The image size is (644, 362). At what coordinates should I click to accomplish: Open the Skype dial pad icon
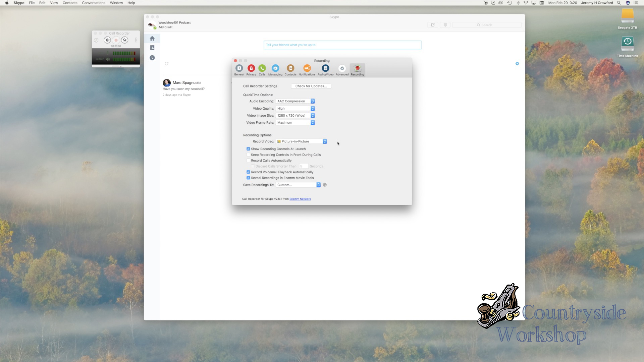(445, 25)
